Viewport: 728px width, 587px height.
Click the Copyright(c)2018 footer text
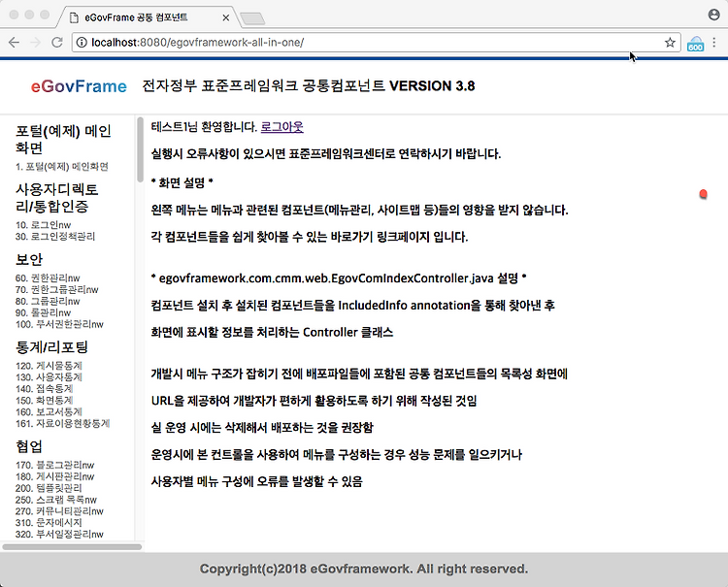click(364, 569)
